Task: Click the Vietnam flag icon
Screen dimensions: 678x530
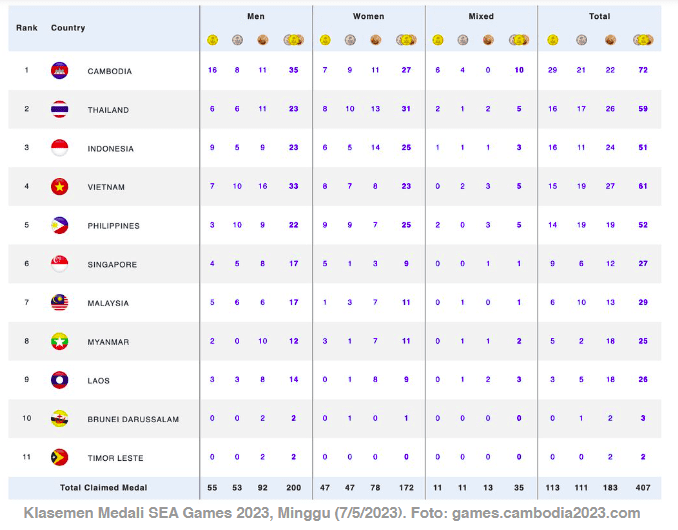Action: click(x=59, y=187)
